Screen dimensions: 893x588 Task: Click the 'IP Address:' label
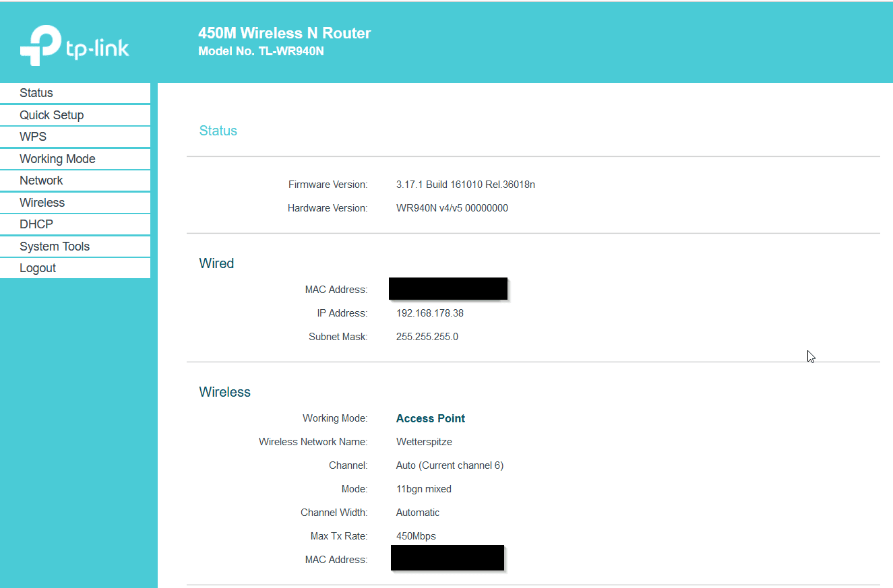pyautogui.click(x=342, y=313)
